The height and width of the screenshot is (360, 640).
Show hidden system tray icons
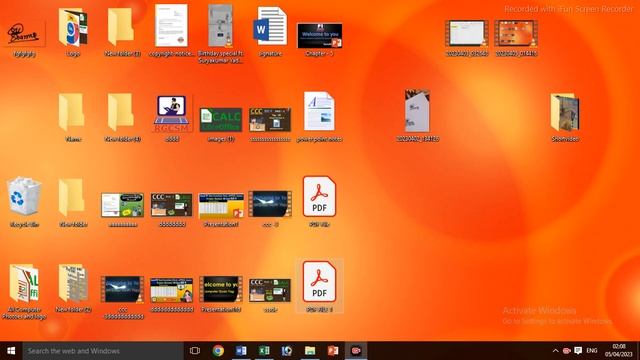click(x=556, y=351)
